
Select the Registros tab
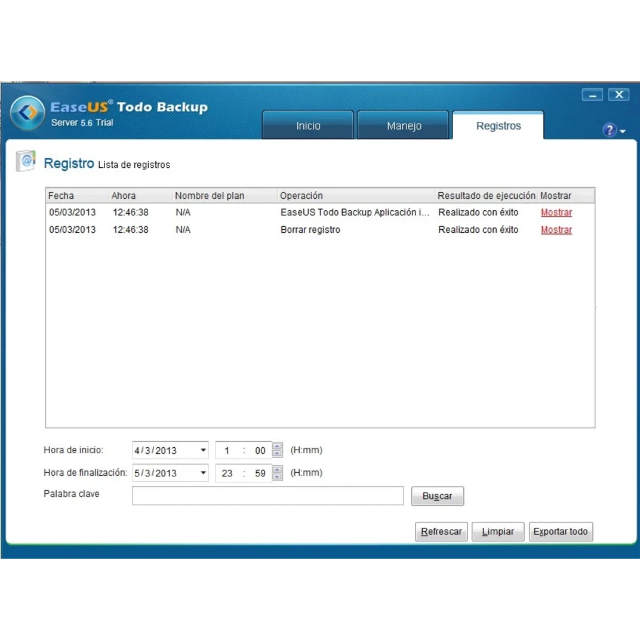pyautogui.click(x=498, y=126)
